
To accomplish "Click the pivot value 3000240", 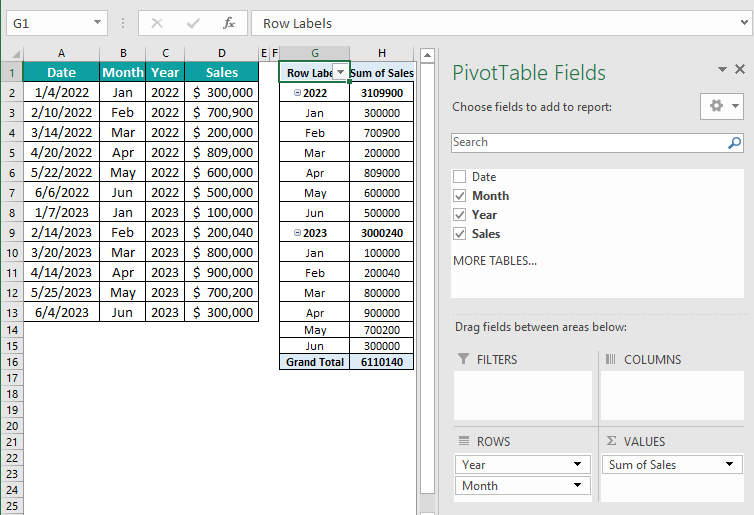I will click(x=382, y=233).
